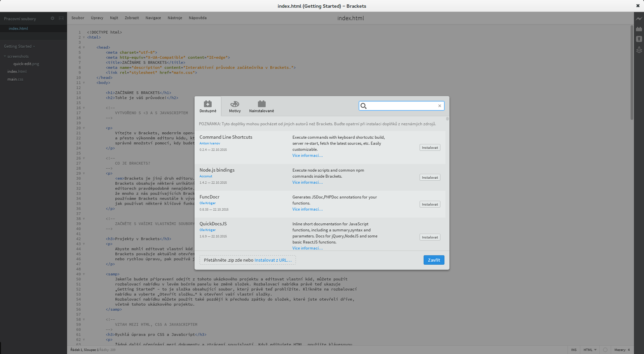644x354 pixels.
Task: Open author link Acconut
Action: 206,176
